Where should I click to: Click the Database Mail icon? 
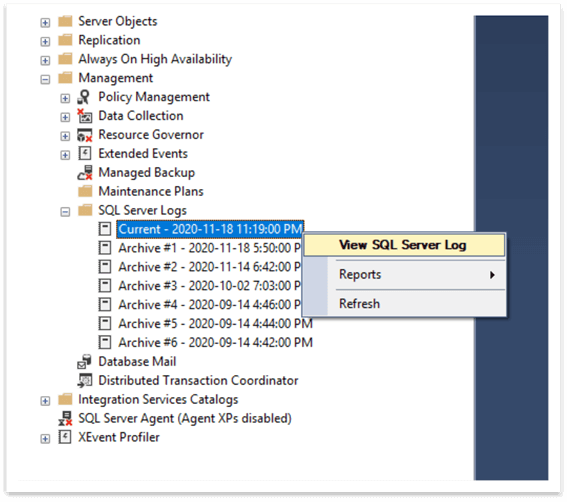pos(85,361)
